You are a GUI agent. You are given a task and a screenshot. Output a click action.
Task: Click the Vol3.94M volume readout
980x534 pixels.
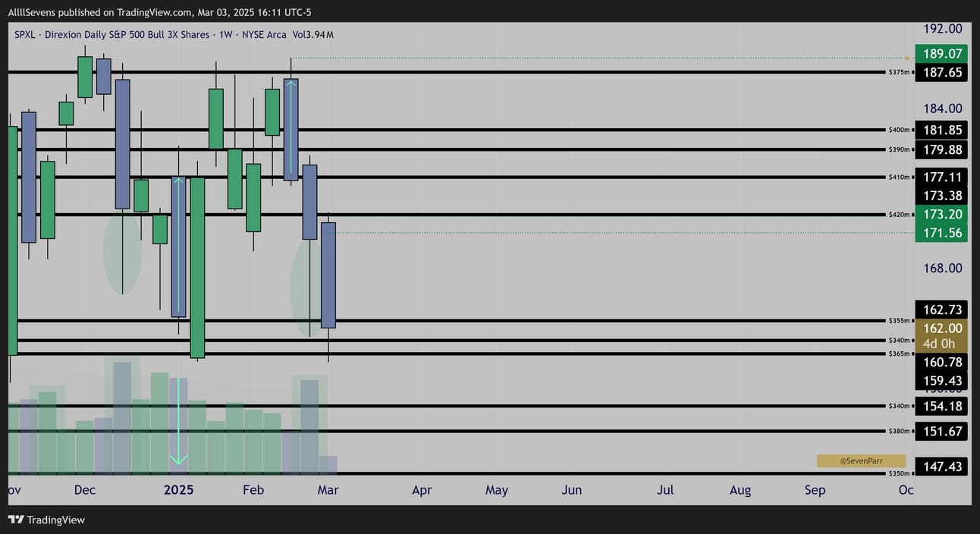point(313,35)
